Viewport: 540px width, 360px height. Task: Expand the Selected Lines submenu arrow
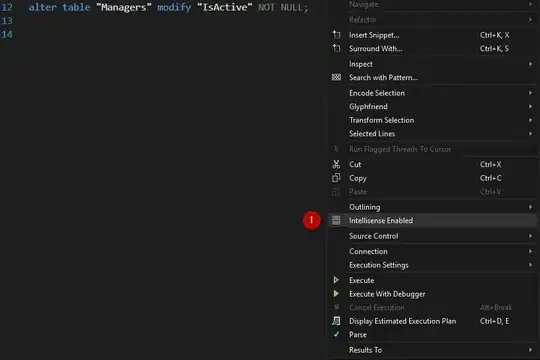click(x=530, y=134)
